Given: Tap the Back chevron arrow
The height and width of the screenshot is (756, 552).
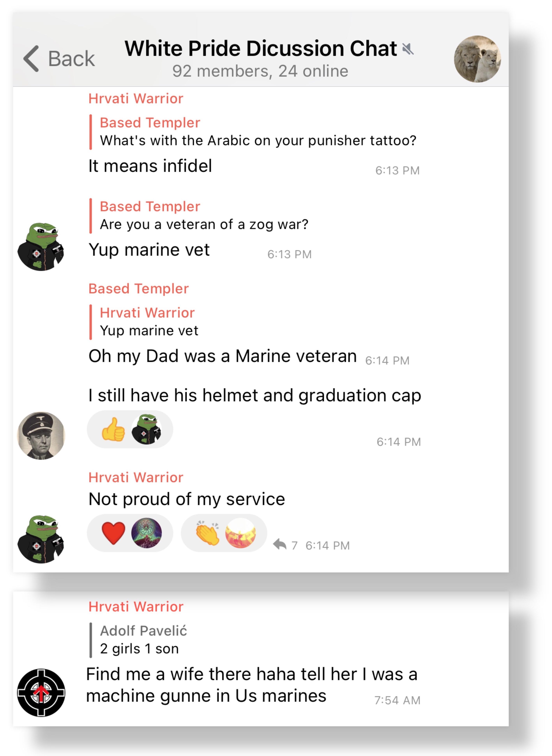Looking at the screenshot, I should tap(31, 58).
